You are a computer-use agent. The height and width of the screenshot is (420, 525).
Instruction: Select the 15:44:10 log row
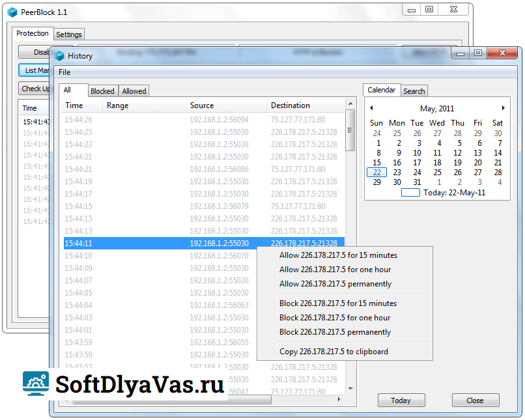tap(160, 256)
